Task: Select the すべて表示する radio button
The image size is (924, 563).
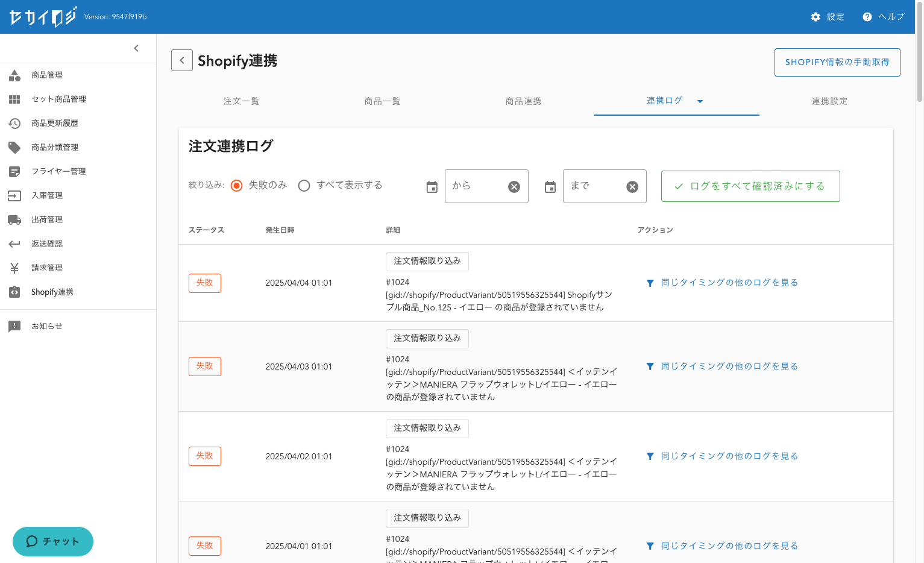Action: coord(304,186)
